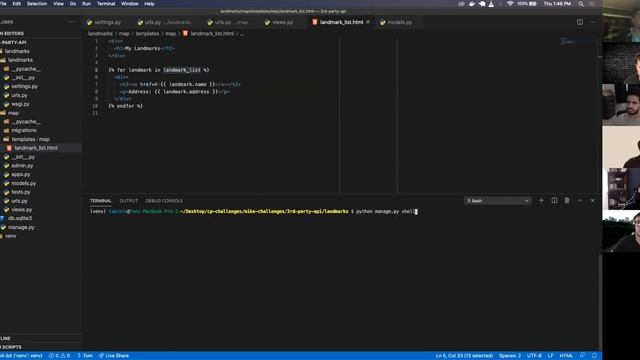Change line endings via LF status item
Image resolution: width=640 pixels, height=360 pixels.
coord(550,356)
